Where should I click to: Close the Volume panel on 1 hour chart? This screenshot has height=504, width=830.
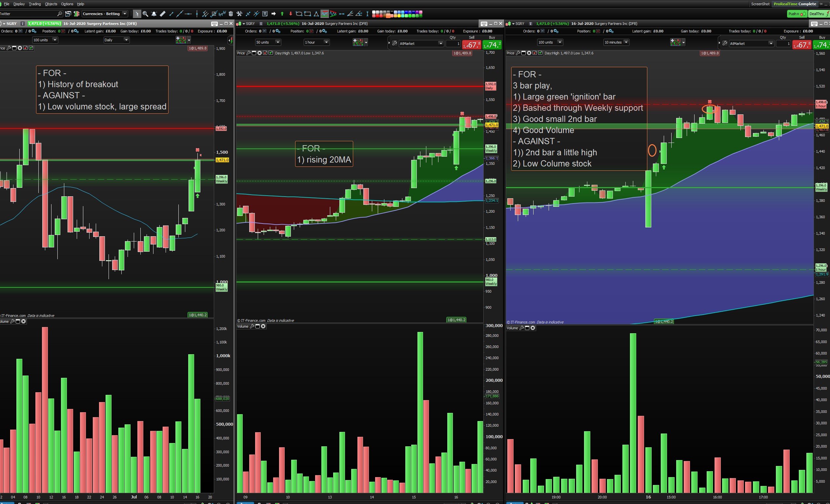(x=263, y=326)
